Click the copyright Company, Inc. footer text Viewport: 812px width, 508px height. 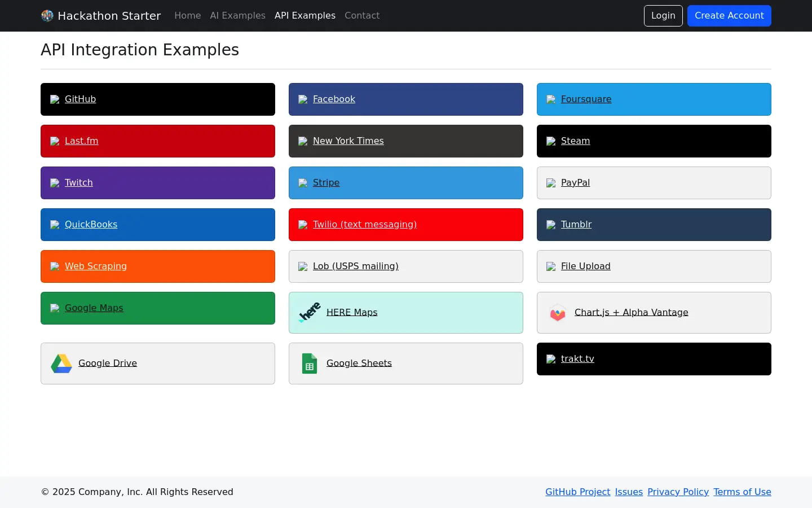(137, 492)
